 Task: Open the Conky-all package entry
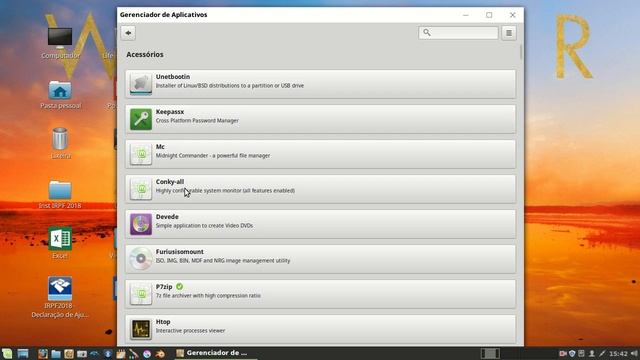(x=320, y=189)
